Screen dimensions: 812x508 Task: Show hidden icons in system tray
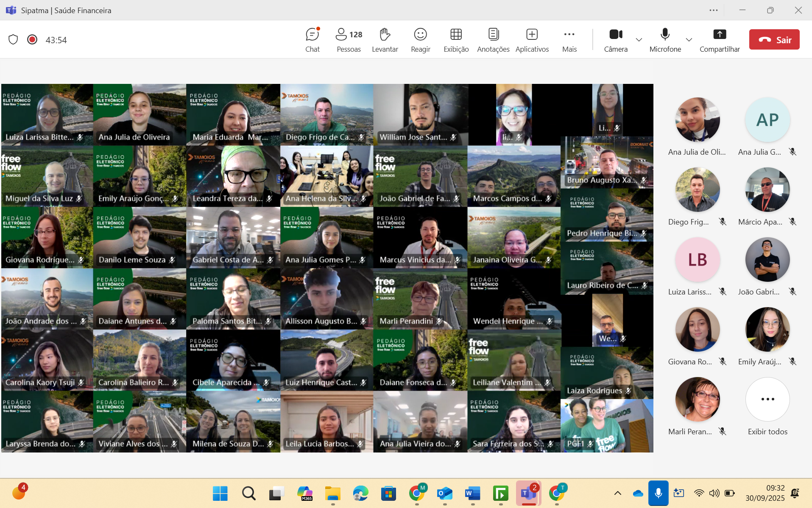tap(618, 493)
